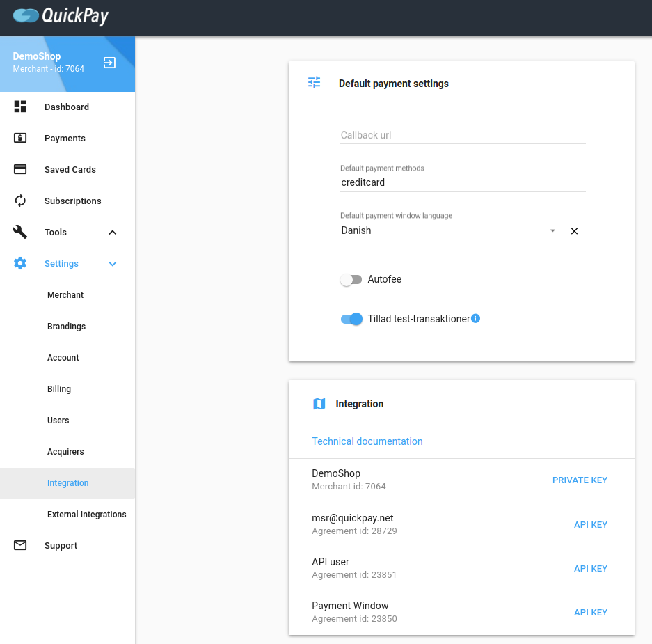The height and width of the screenshot is (644, 652).
Task: Open the Dashboard page
Action: click(67, 107)
